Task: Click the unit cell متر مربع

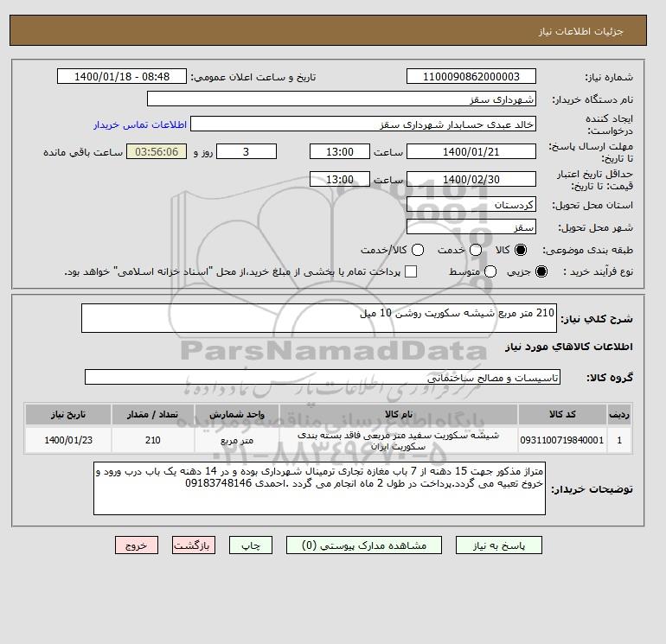Action: [237, 440]
